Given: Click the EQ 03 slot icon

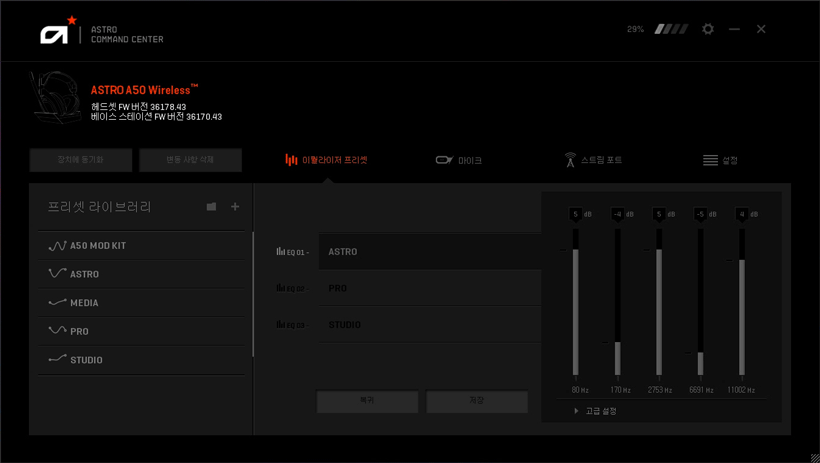Looking at the screenshot, I should 280,324.
